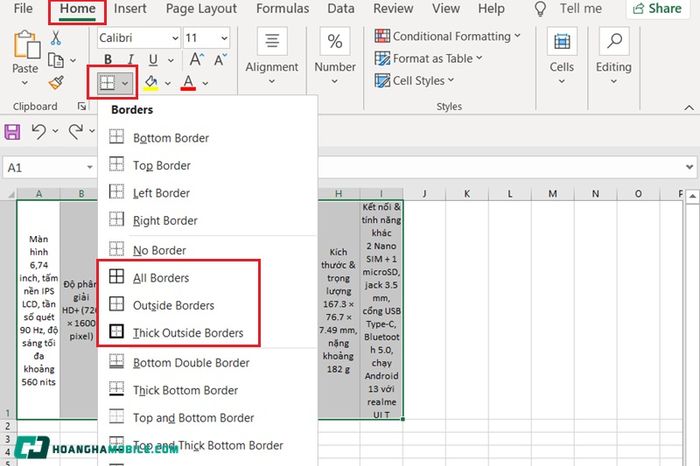
Task: Click the Share button
Action: [657, 8]
